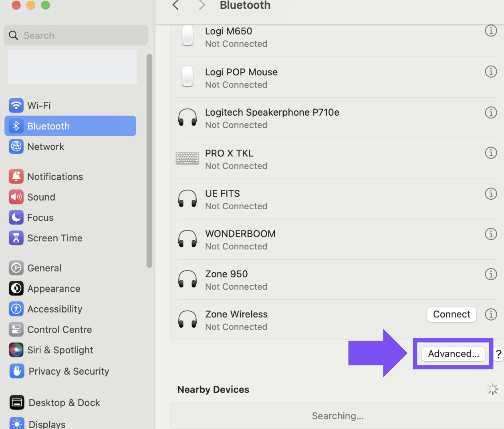
Task: Select Privacy & Security label
Action: point(69,371)
